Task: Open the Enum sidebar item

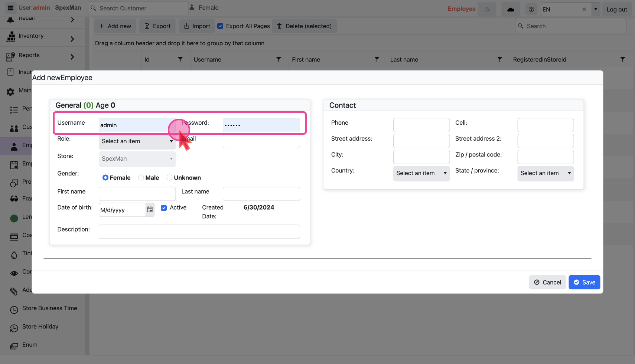Action: click(30, 345)
